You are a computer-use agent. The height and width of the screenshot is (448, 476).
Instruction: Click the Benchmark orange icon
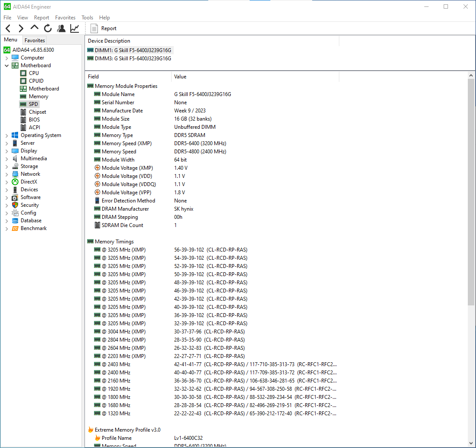tap(15, 228)
